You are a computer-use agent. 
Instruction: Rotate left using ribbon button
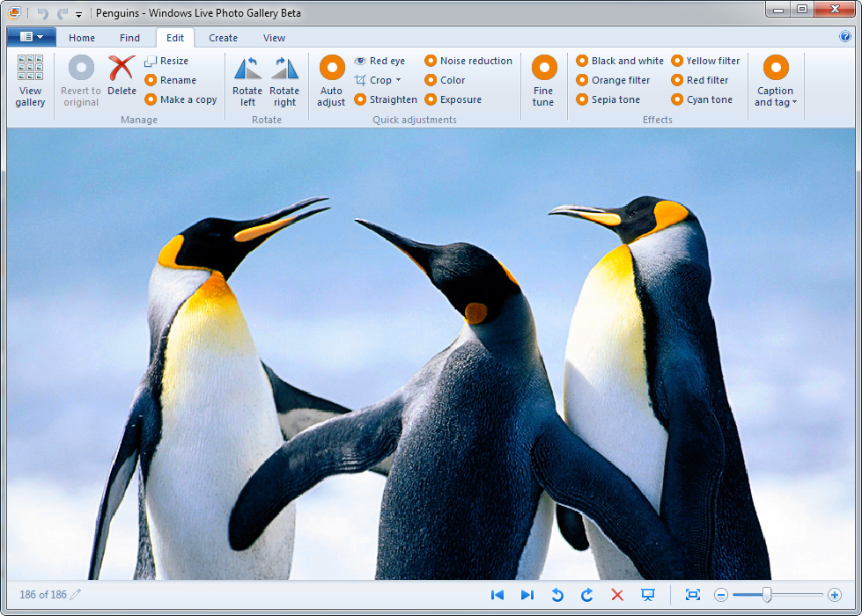point(247,81)
